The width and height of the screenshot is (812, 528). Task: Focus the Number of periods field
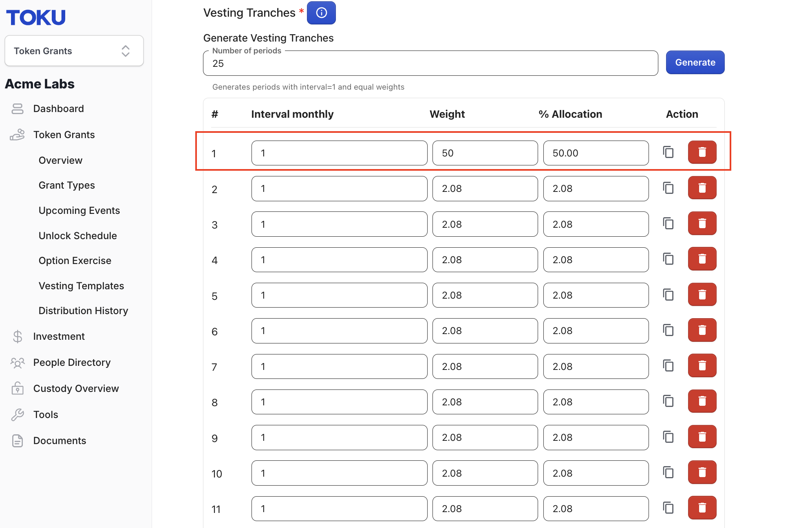point(430,63)
